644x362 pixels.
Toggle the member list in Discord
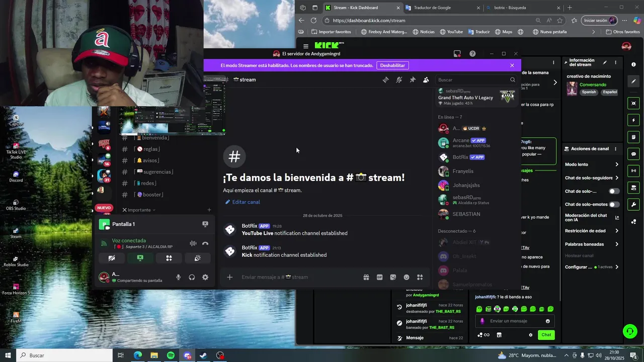pos(426,79)
